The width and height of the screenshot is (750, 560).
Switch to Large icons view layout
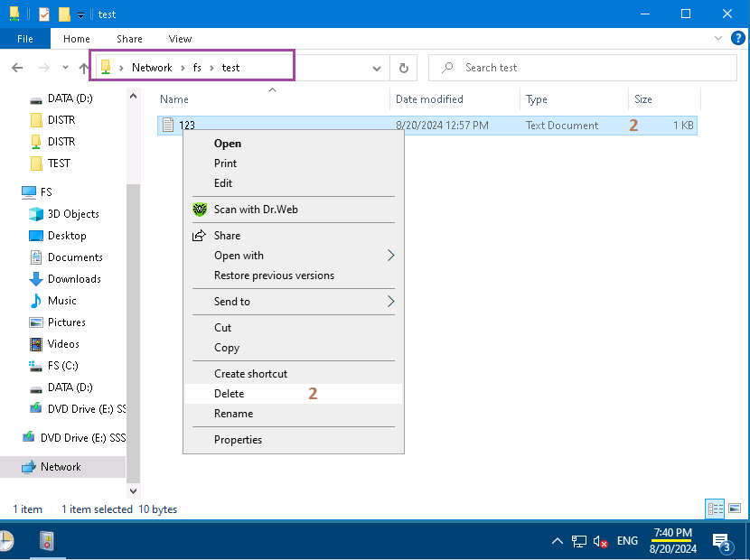click(735, 509)
